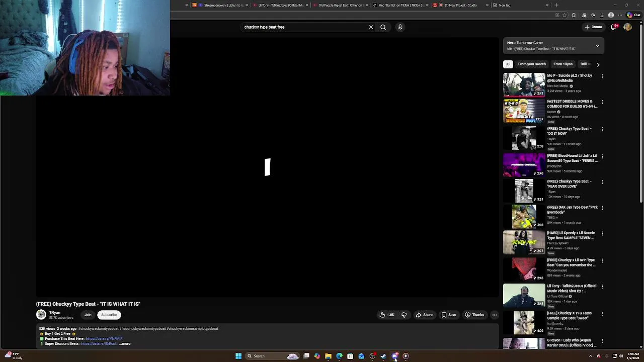Select the 'All' filter chip
Screen dimensions: 644x362
508,64
